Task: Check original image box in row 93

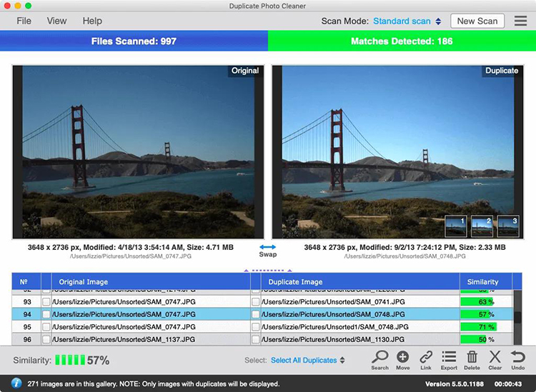Action: click(46, 301)
